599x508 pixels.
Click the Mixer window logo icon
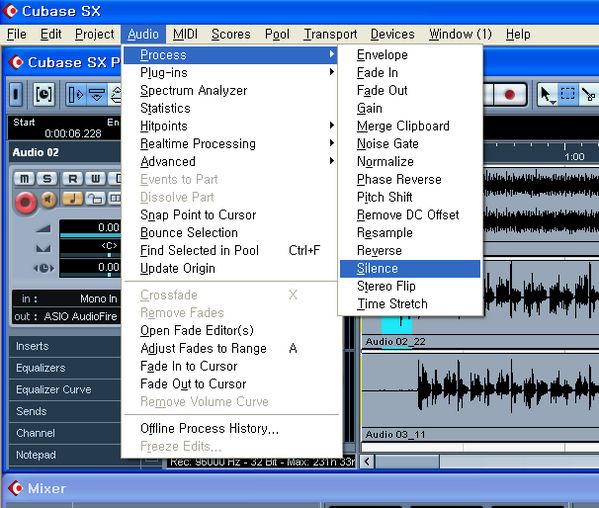[16, 488]
